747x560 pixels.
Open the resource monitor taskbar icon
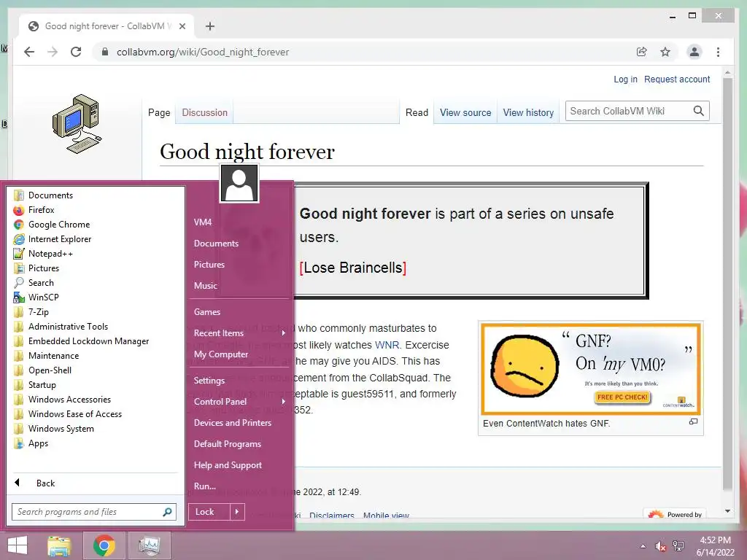click(149, 545)
